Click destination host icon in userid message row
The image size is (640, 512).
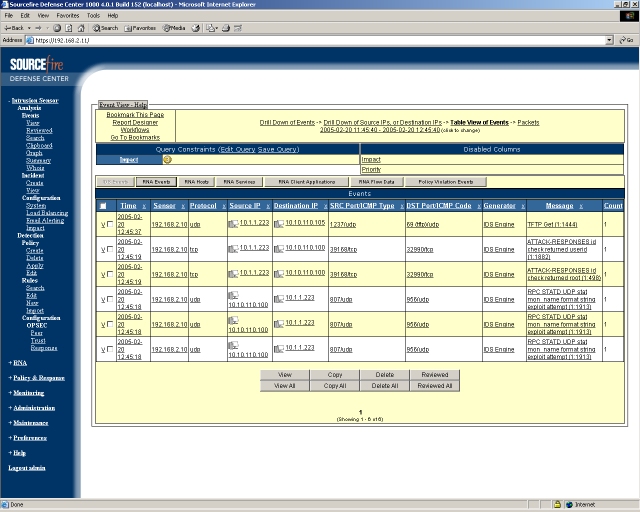[279, 249]
